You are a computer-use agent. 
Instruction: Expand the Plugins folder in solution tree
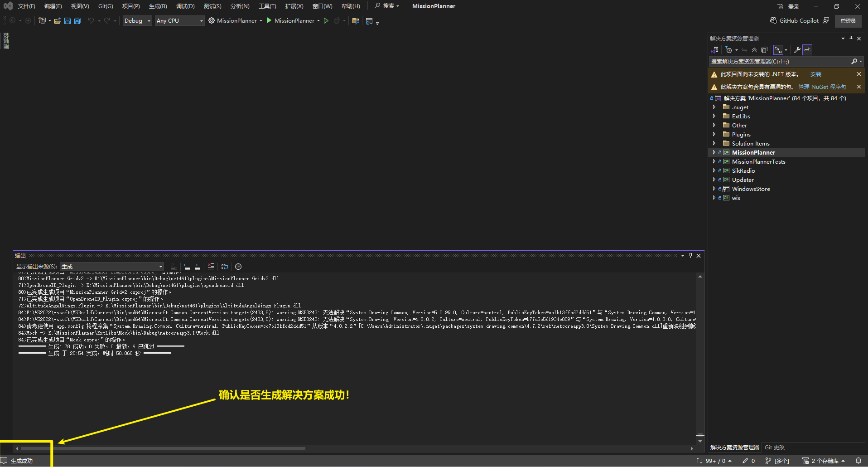click(x=714, y=134)
